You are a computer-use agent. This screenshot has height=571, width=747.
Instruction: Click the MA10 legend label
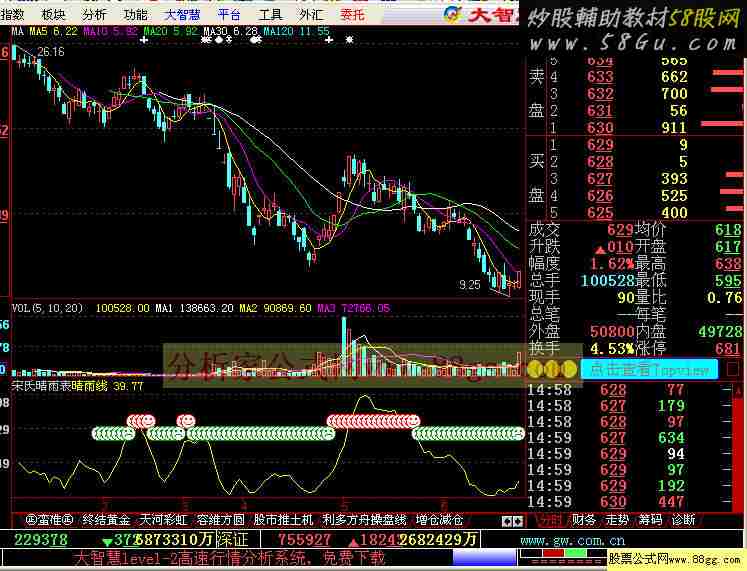[111, 31]
